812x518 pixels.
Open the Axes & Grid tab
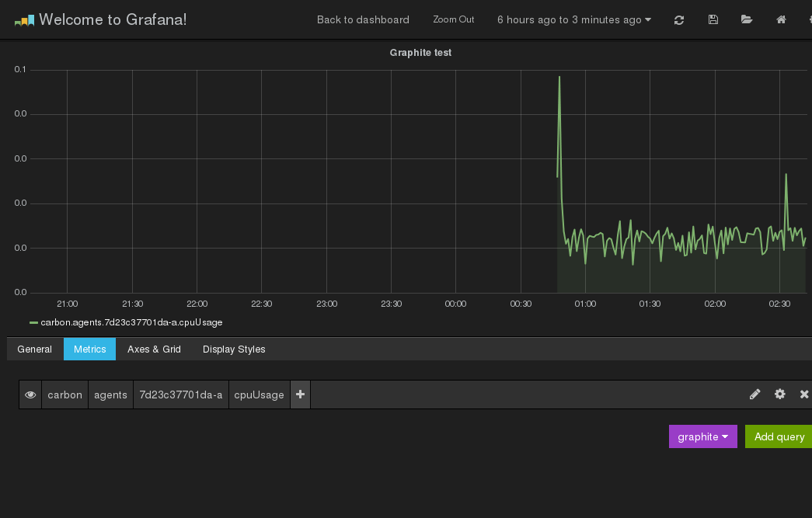point(155,349)
